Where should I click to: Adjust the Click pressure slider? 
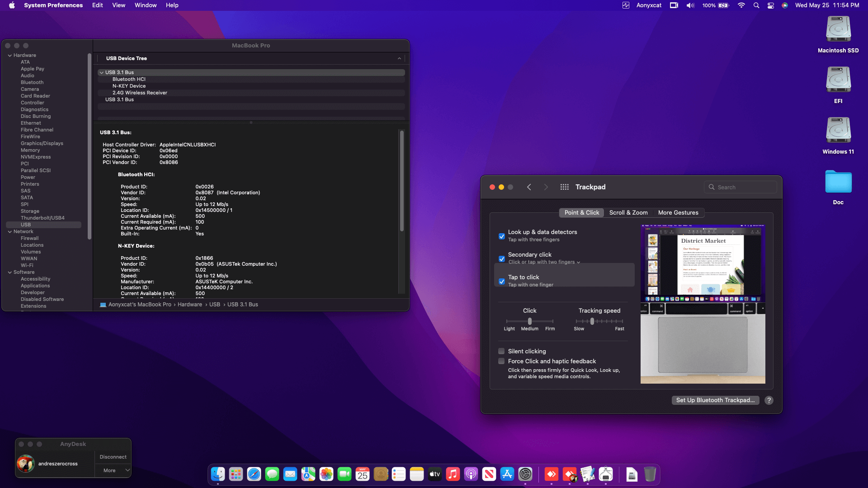530,321
